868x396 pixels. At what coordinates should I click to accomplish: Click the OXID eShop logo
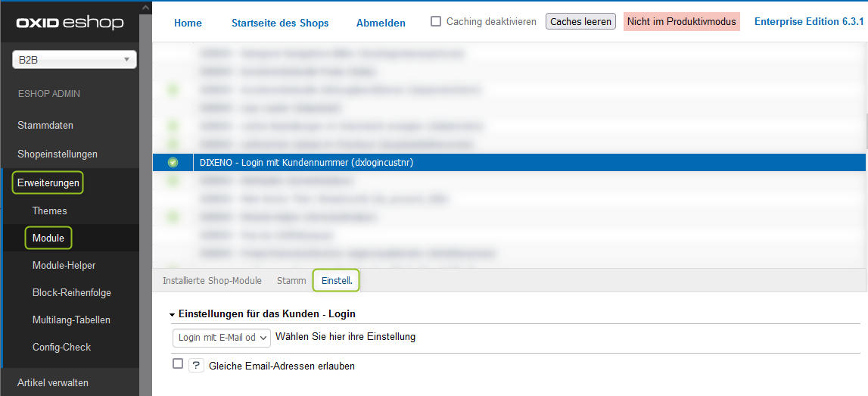click(x=70, y=23)
